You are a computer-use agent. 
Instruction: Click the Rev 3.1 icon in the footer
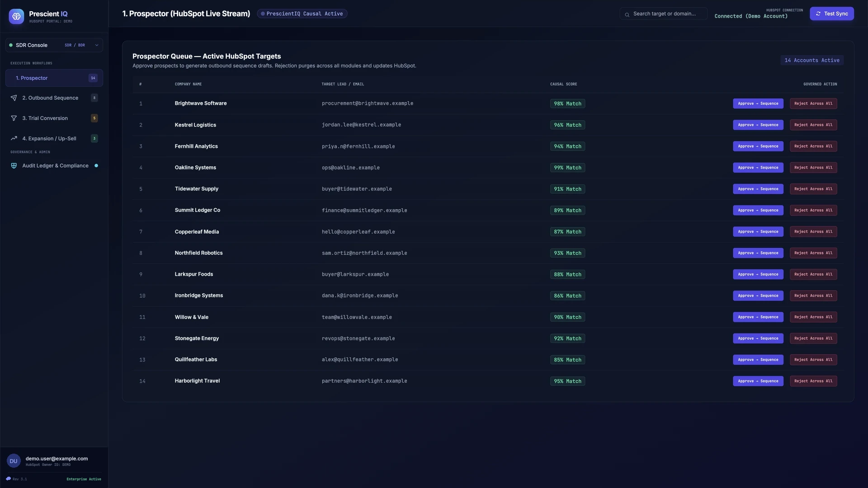click(x=8, y=479)
